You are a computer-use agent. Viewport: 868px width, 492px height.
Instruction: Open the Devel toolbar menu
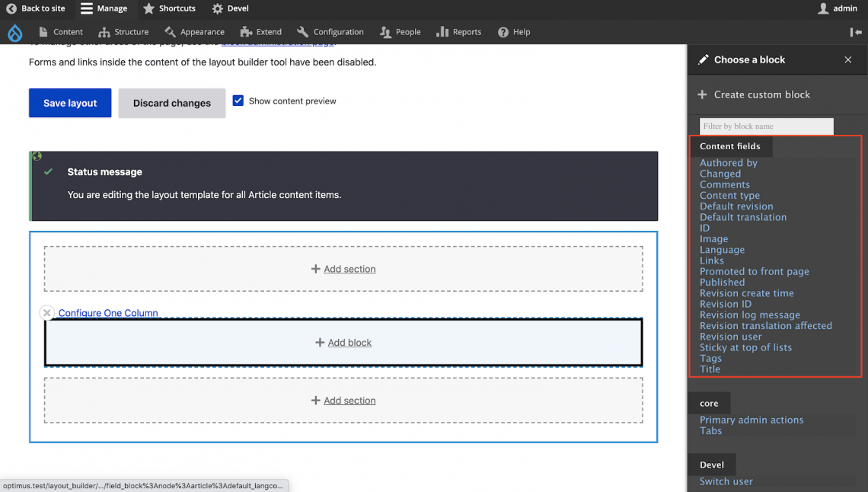point(230,8)
